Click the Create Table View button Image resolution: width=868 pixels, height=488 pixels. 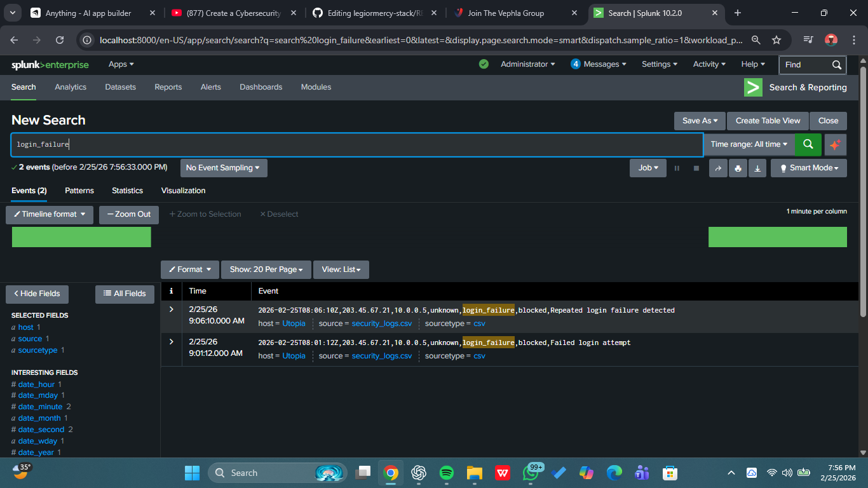(x=768, y=121)
